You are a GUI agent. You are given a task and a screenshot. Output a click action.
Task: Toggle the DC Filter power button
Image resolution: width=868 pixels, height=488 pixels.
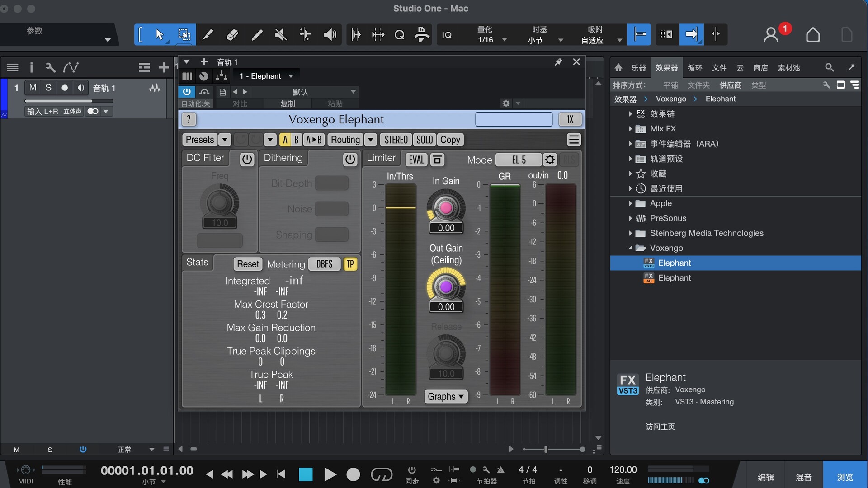click(x=247, y=159)
